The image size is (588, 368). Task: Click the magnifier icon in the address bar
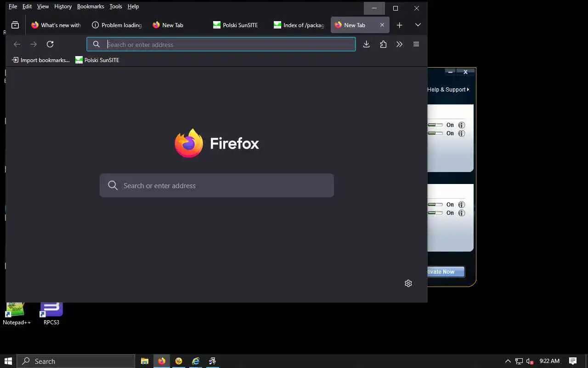[96, 44]
